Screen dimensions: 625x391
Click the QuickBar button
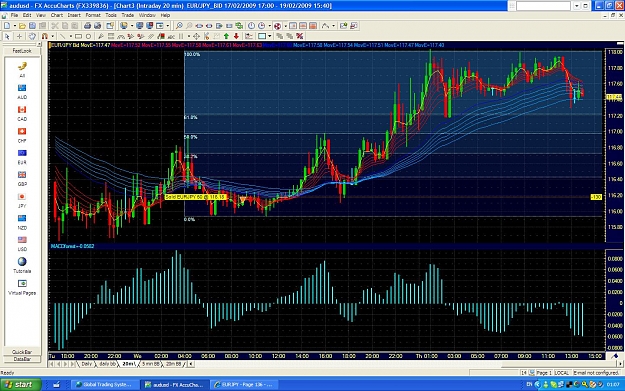point(22,352)
